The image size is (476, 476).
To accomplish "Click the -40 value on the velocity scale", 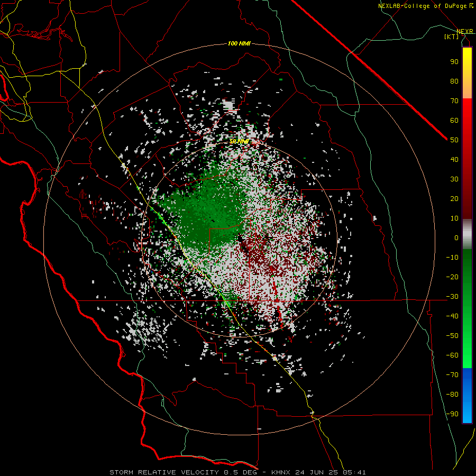I will [452, 316].
